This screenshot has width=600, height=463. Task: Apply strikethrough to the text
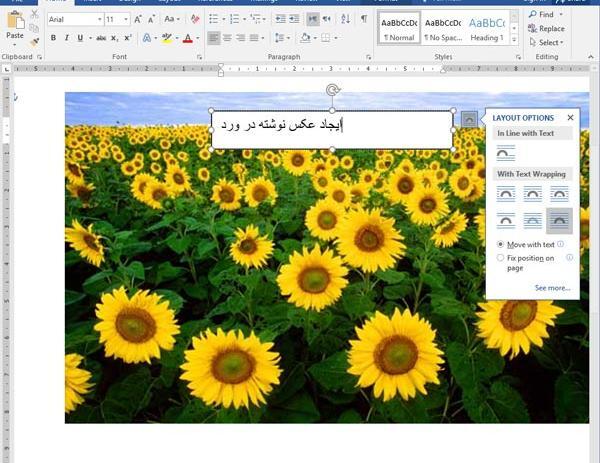101,38
